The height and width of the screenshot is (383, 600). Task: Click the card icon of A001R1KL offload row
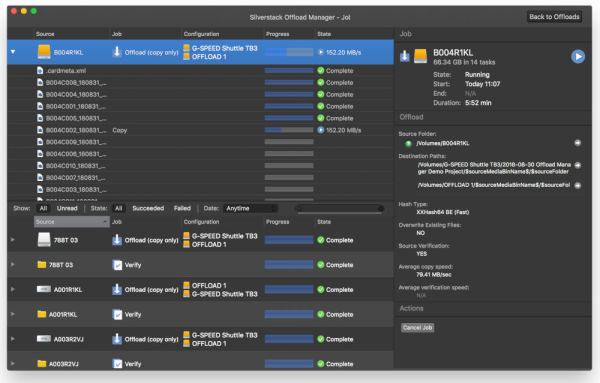(x=44, y=289)
